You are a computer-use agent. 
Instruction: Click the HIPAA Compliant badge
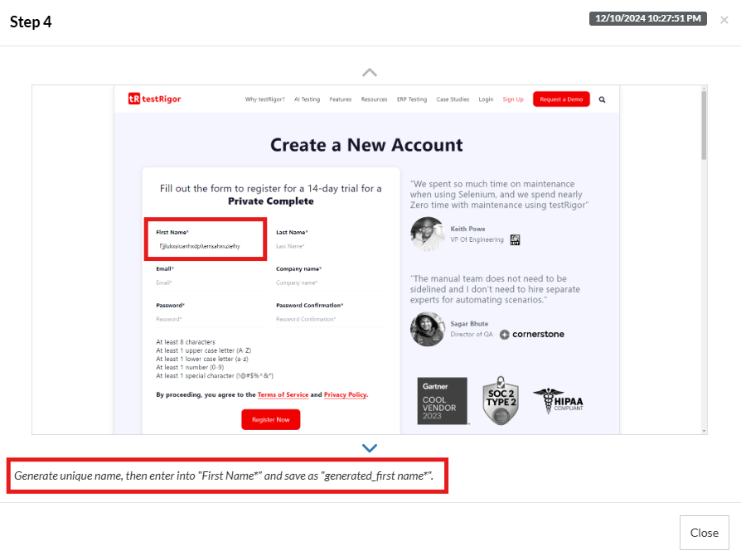(558, 401)
